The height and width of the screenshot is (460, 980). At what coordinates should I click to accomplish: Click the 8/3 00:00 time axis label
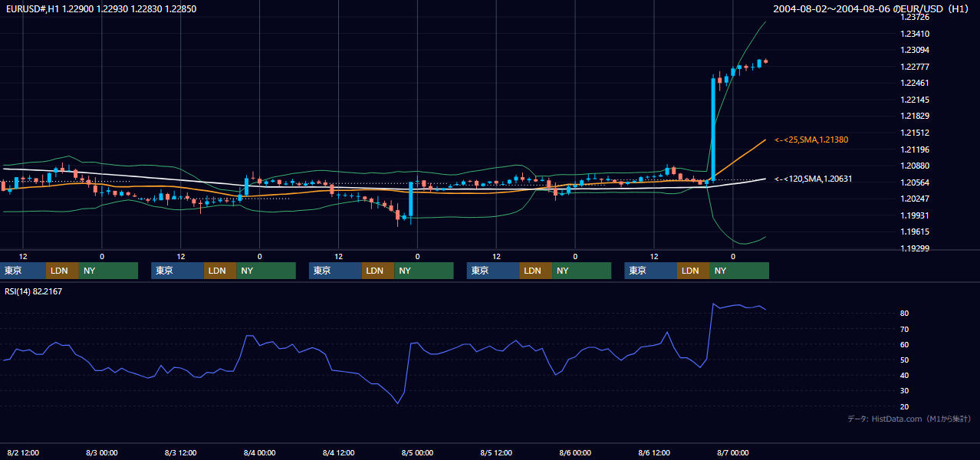point(102,453)
